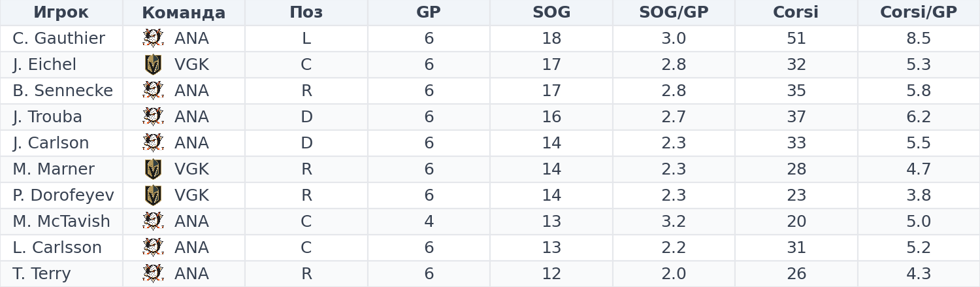The height and width of the screenshot is (287, 980).
Task: Sort by the Corsi/GP column header
Action: coord(919,12)
